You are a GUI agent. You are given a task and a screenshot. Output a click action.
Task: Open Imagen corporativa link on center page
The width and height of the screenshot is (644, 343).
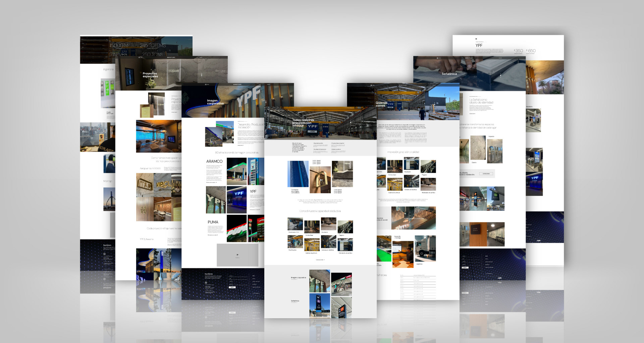pos(298,278)
